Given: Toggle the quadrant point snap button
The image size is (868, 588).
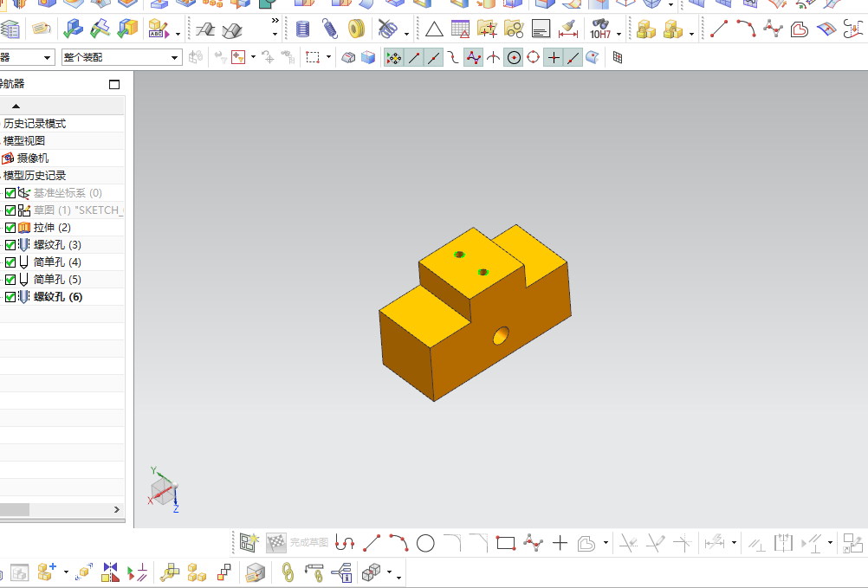Looking at the screenshot, I should coord(533,57).
